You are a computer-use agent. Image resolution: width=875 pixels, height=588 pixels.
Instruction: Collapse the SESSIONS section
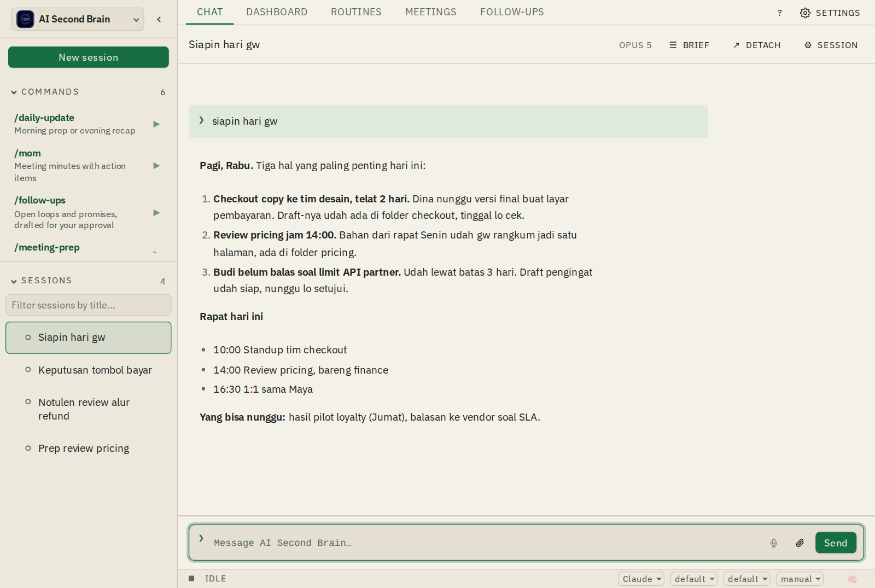pyautogui.click(x=14, y=281)
